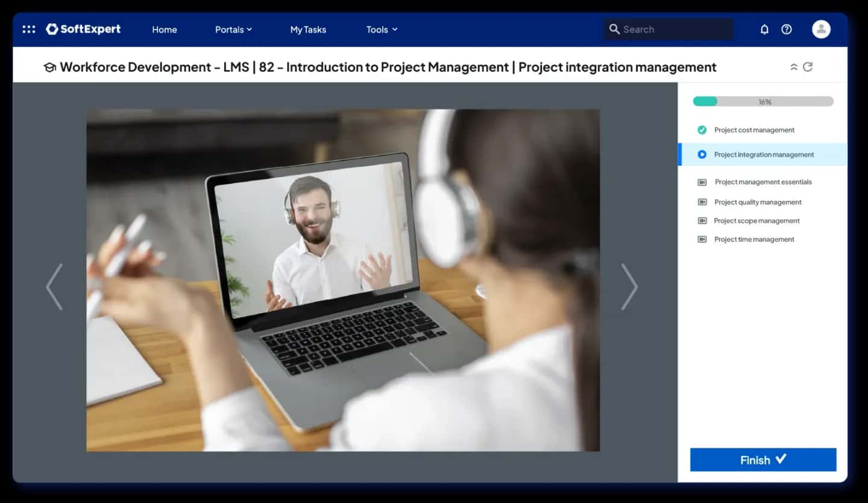Open the user profile avatar

click(x=821, y=29)
